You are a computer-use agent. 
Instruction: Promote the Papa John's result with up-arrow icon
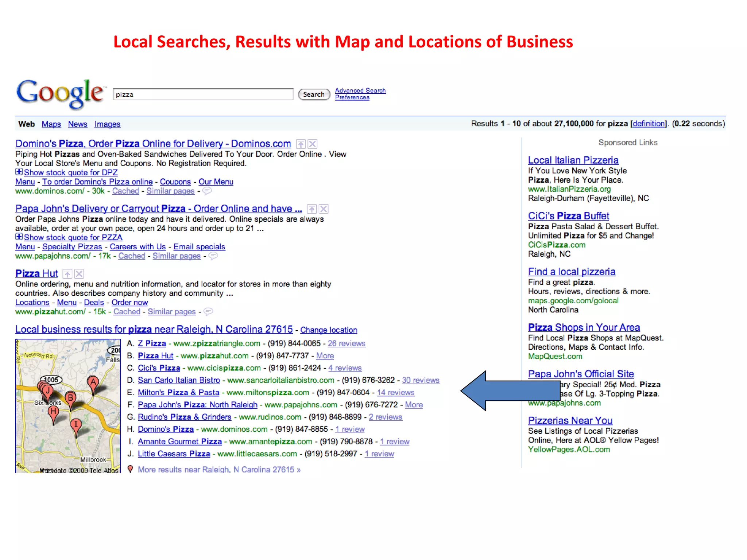pos(312,209)
